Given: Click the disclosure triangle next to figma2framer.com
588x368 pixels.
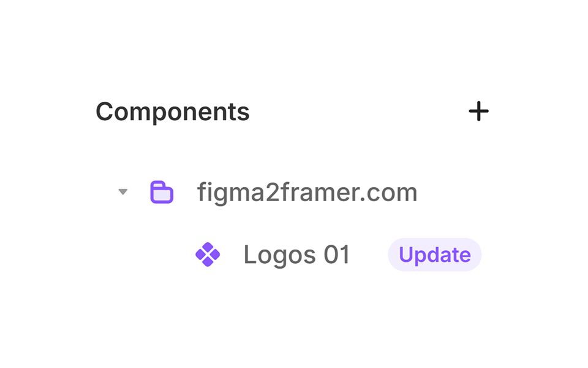Looking at the screenshot, I should click(123, 191).
